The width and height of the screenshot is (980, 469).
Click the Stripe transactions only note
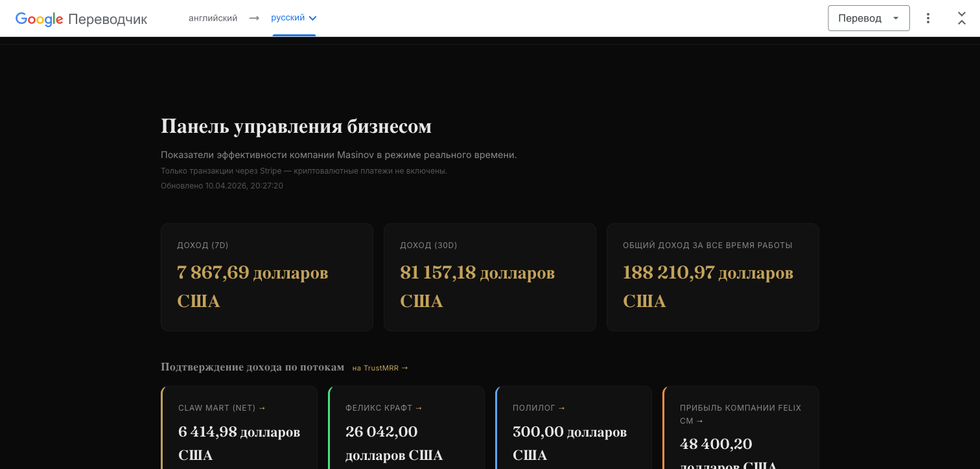pos(304,171)
